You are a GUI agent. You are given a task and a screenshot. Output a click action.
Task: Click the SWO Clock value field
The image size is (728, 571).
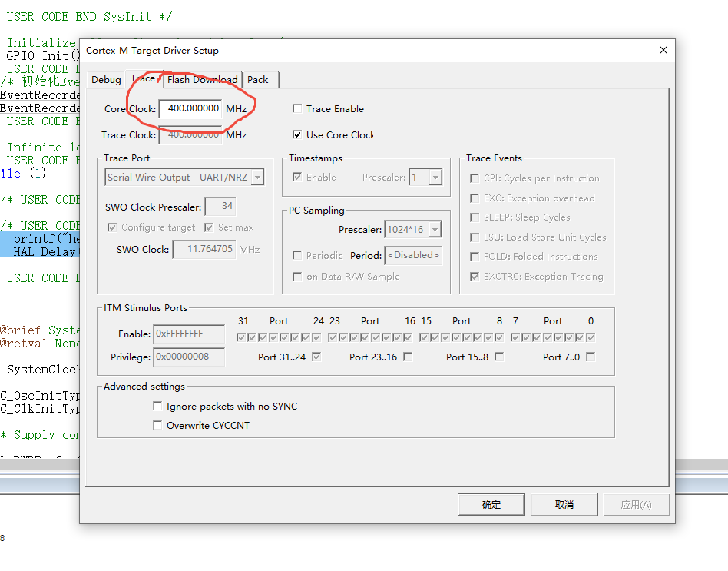(204, 249)
